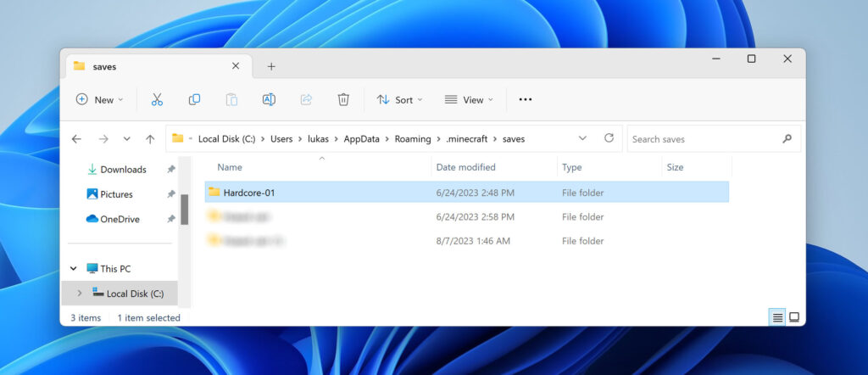Sort by Date modified column header

[466, 167]
